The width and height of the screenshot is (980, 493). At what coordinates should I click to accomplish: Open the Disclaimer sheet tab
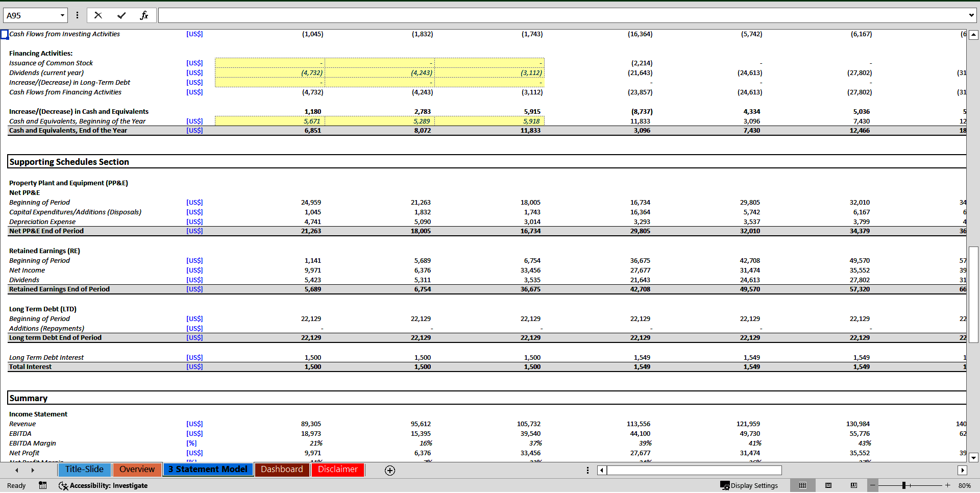(x=338, y=470)
